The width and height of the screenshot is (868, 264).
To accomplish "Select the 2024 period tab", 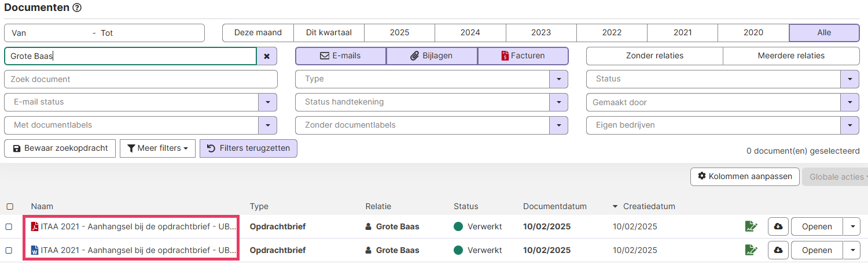I will tap(470, 33).
